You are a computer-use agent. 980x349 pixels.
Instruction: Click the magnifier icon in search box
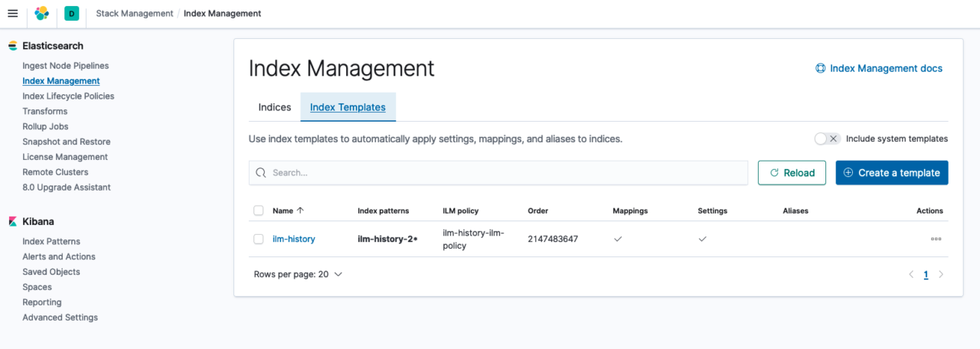point(261,173)
